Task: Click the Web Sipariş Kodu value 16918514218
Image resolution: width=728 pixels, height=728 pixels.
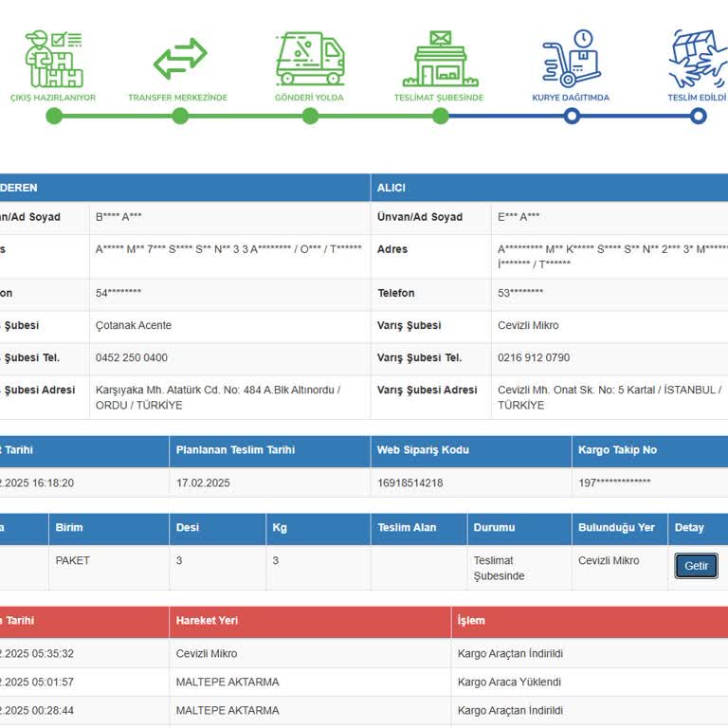Action: point(409,482)
